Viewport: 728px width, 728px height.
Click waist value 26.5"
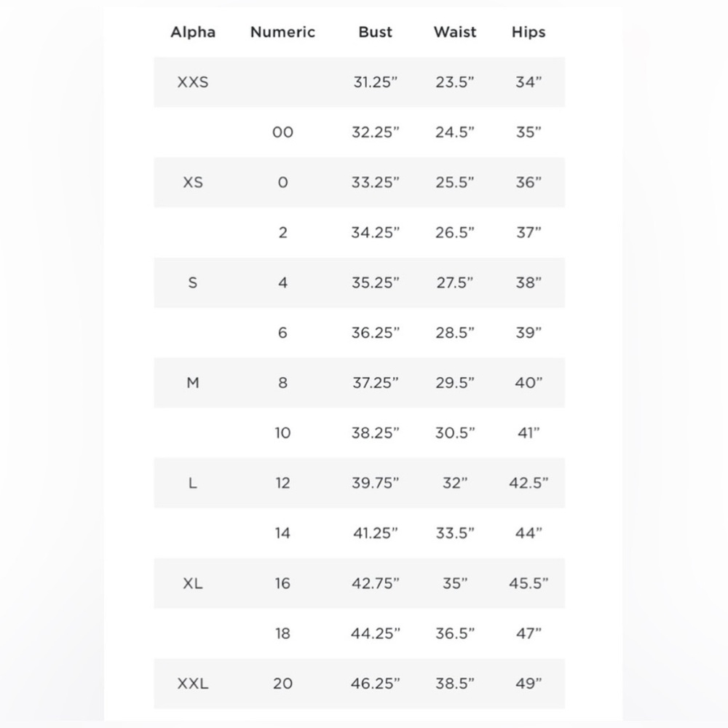(454, 233)
